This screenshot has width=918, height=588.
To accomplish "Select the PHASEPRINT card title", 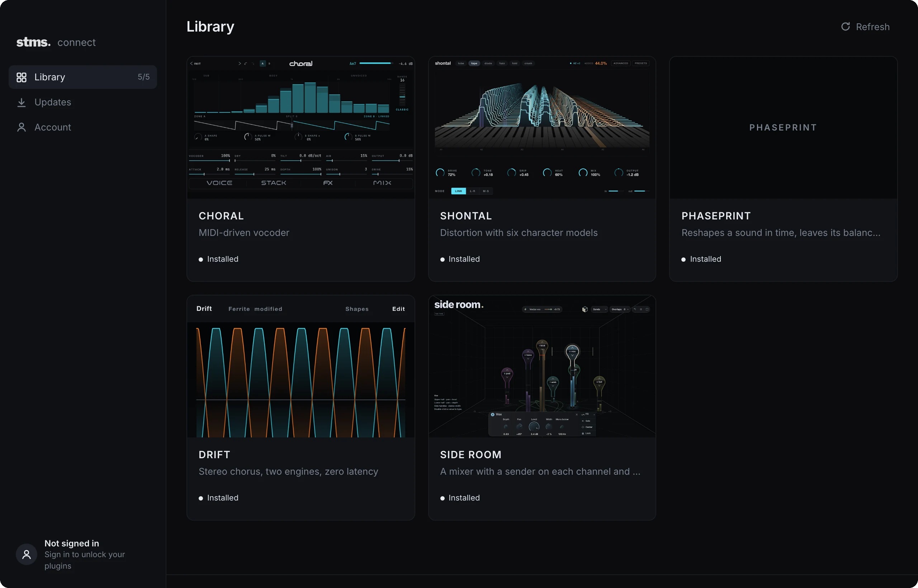I will 716,216.
